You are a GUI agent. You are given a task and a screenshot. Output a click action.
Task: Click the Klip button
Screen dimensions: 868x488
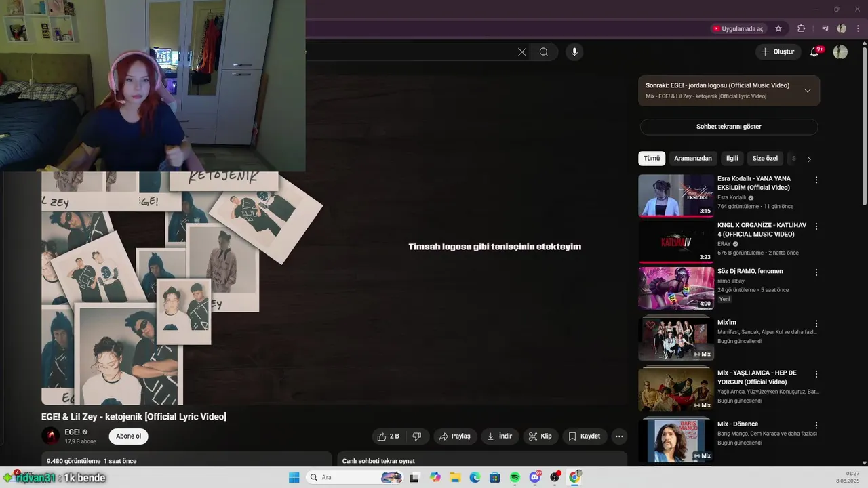coord(540,436)
